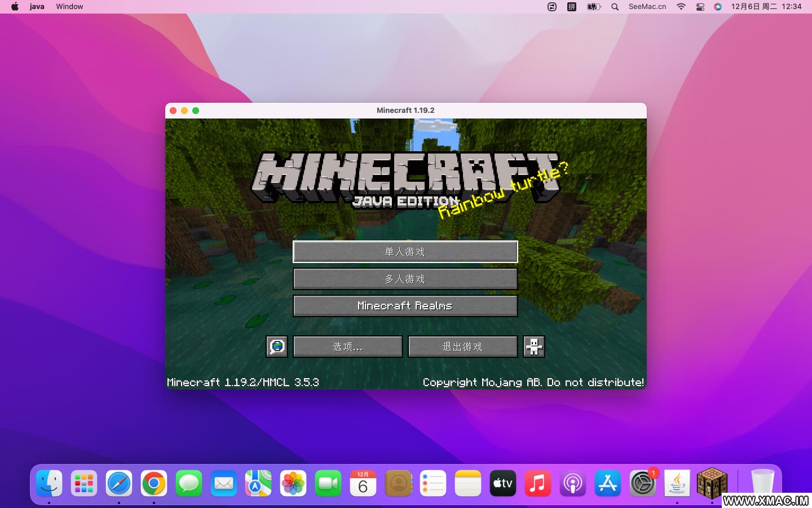Open Podcasts from the Dock
This screenshot has width=812, height=508.
573,484
